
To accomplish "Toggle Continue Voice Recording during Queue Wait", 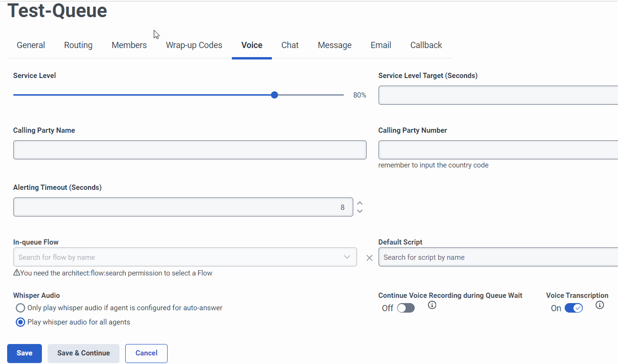I will click(406, 308).
